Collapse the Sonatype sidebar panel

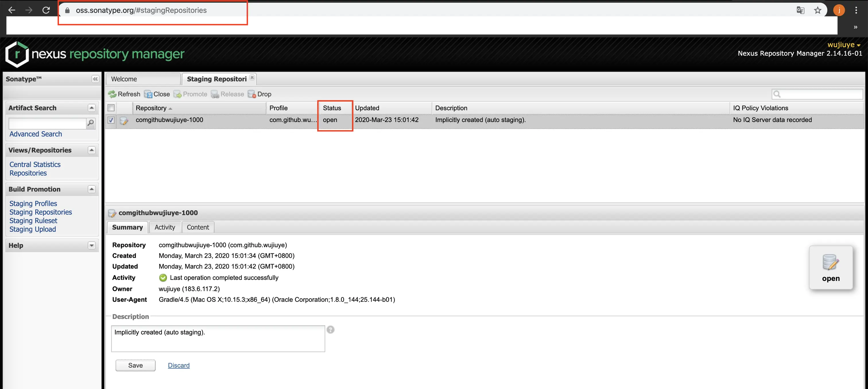(95, 79)
